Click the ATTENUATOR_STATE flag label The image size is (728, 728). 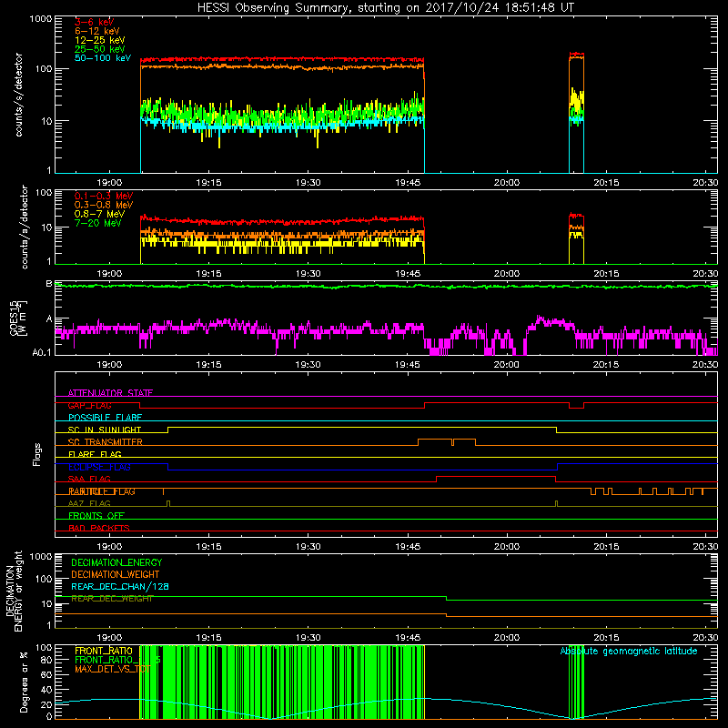[110, 393]
